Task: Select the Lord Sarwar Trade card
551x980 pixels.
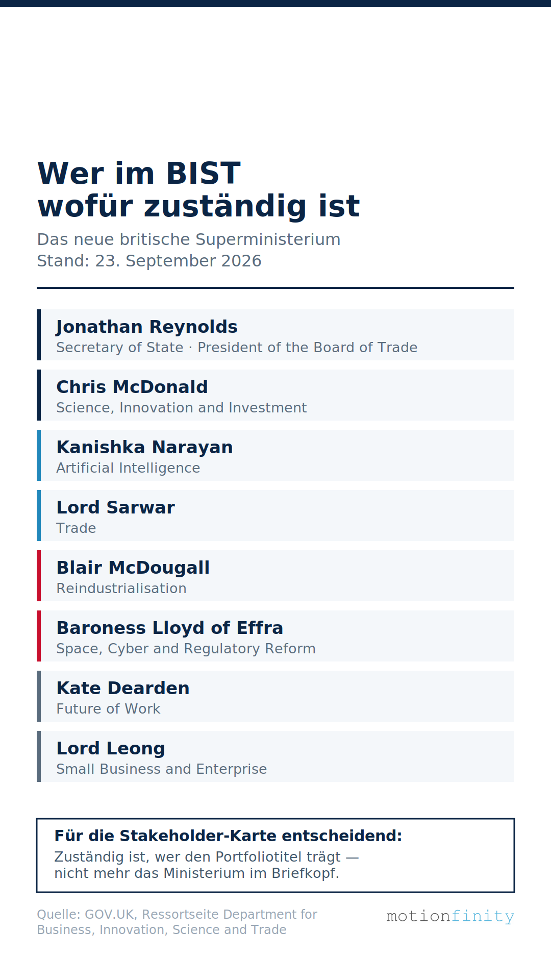Action: tap(275, 516)
